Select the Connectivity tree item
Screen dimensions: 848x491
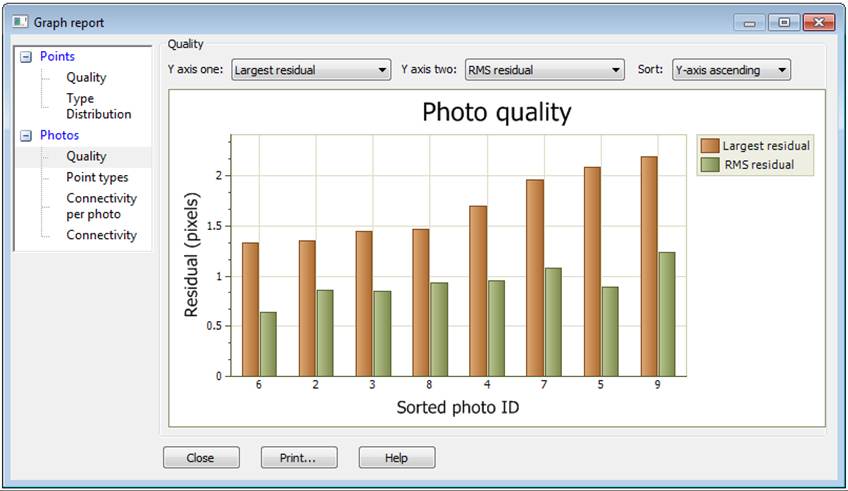click(x=101, y=235)
